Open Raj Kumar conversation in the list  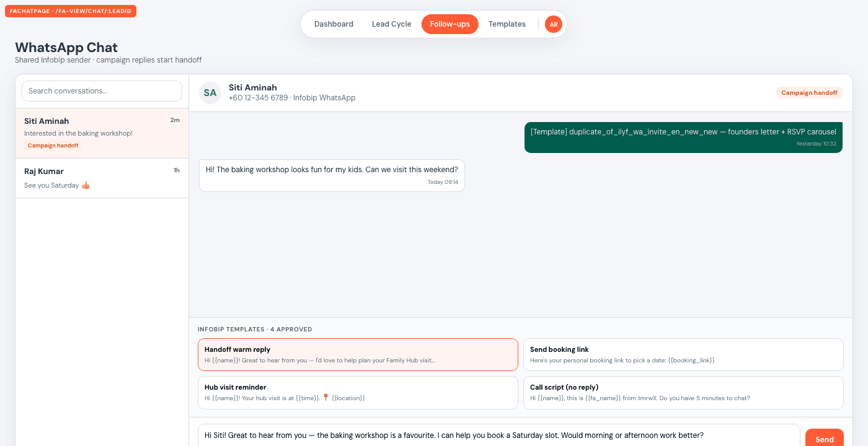(x=102, y=178)
